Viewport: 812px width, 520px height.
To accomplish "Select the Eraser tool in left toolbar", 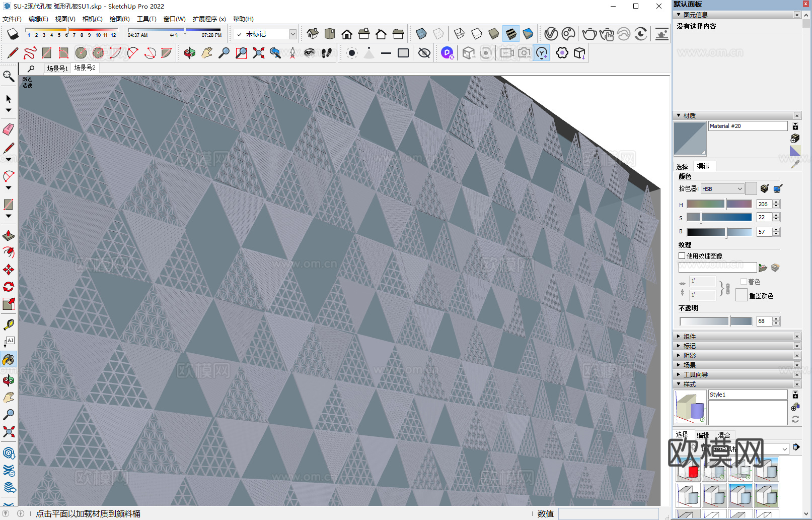I will pos(9,129).
